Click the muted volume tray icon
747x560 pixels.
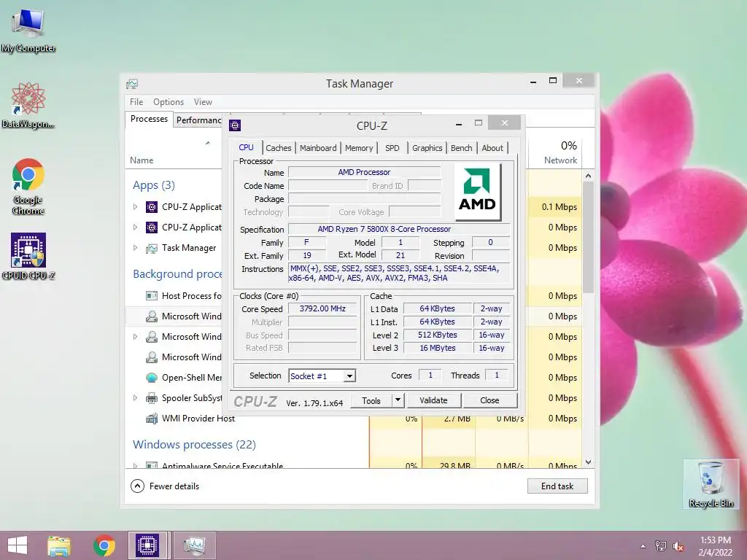pos(678,546)
